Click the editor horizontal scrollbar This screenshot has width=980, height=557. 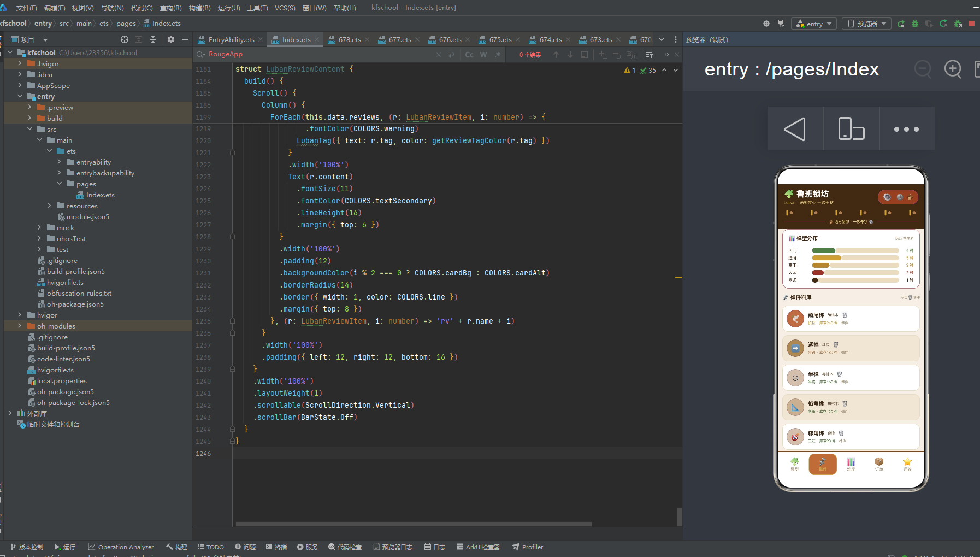tap(414, 524)
